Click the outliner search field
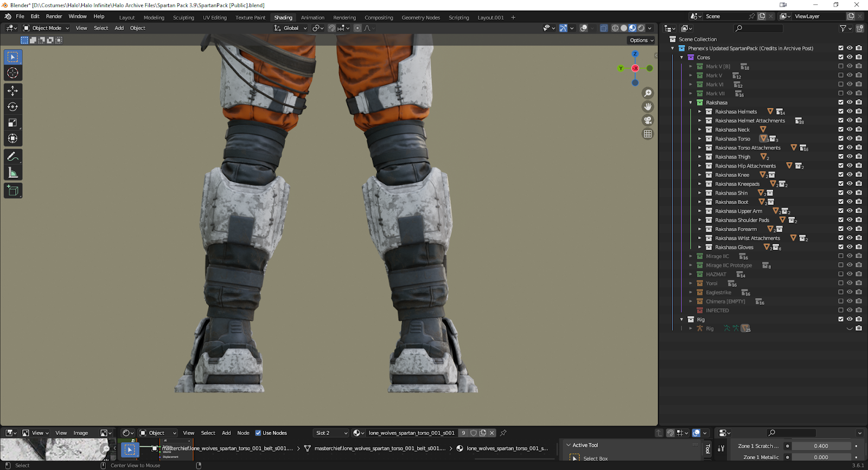 759,28
